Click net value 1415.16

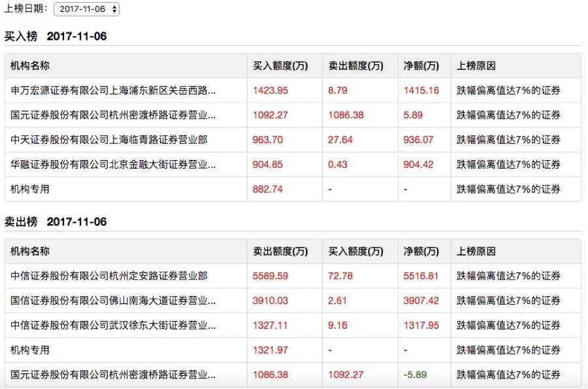coord(421,90)
